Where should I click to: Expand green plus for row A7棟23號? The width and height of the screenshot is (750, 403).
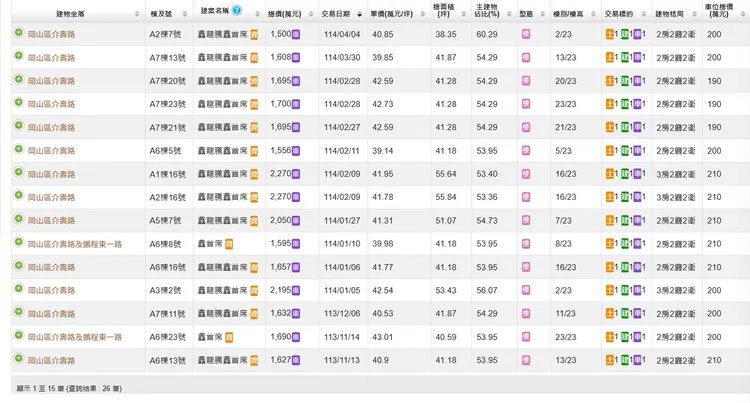click(19, 102)
